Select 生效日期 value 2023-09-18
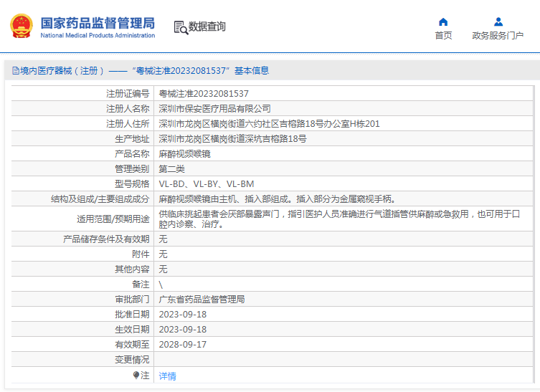 point(183,330)
